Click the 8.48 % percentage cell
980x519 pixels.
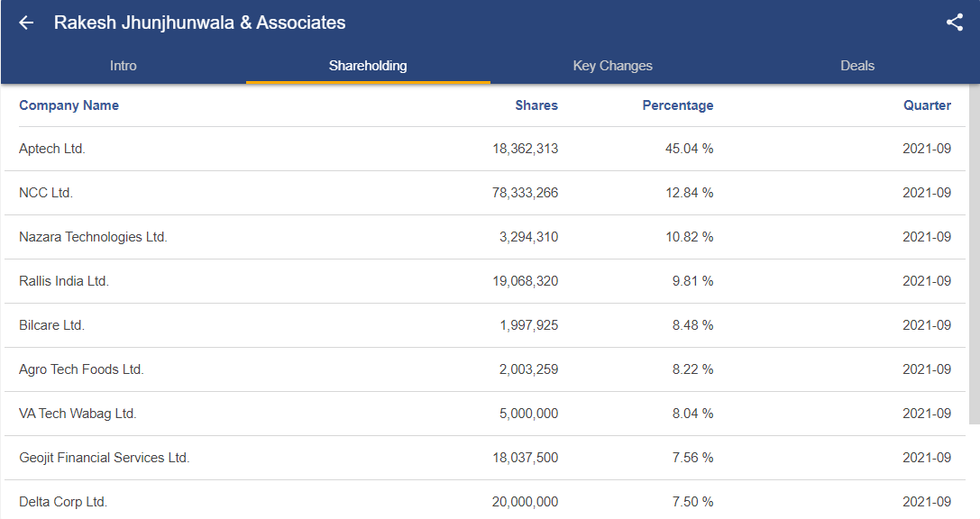692,325
